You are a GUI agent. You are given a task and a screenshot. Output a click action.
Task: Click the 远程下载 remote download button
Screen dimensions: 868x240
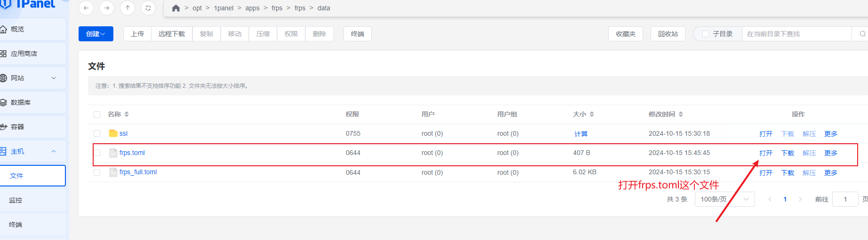(x=172, y=34)
